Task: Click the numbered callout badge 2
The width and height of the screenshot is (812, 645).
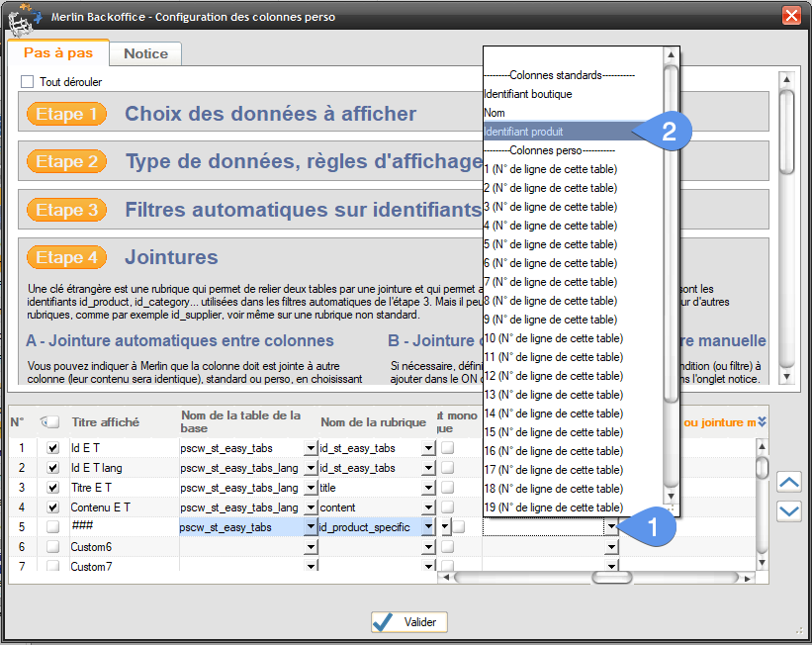Action: [670, 130]
